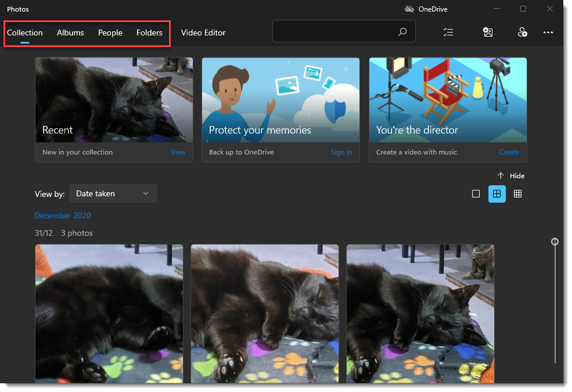
Task: Click the OneDrive cloud icon
Action: [x=409, y=9]
